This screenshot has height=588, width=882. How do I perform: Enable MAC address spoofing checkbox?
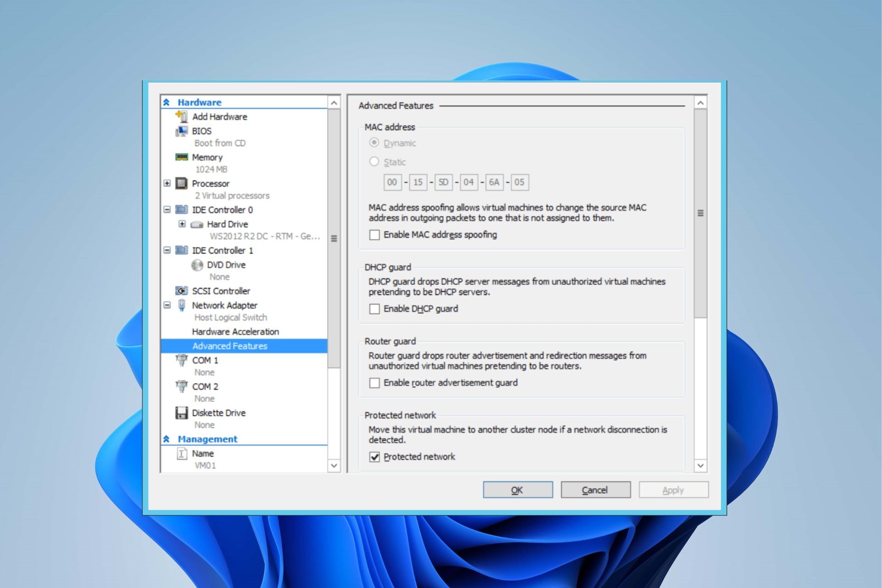[x=374, y=235]
